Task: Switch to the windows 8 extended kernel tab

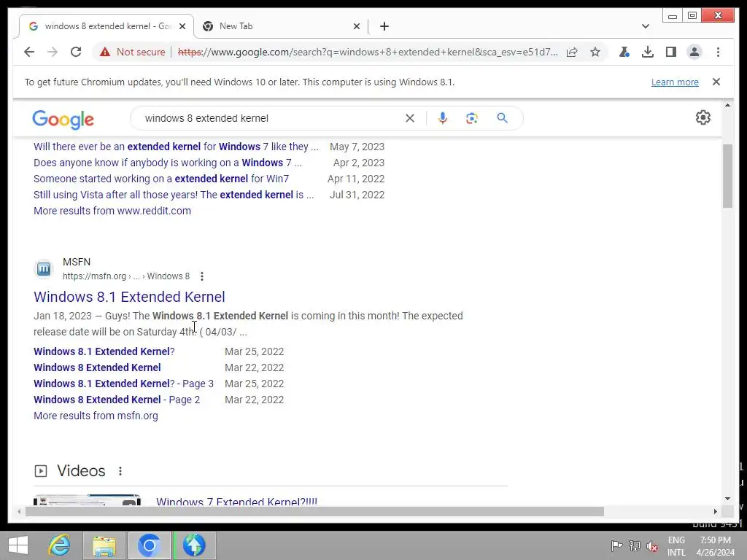Action: (106, 26)
